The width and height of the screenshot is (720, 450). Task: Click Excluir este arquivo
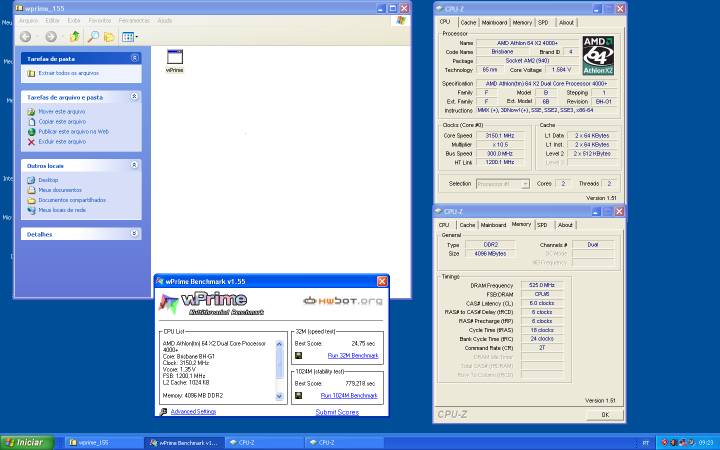pos(62,141)
